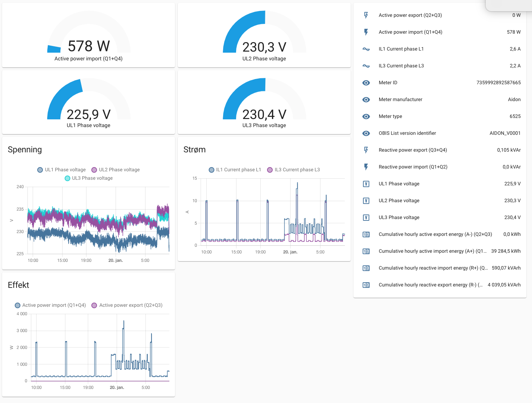The image size is (532, 403).
Task: Select the 39 284,5 kWh value
Action: point(506,251)
